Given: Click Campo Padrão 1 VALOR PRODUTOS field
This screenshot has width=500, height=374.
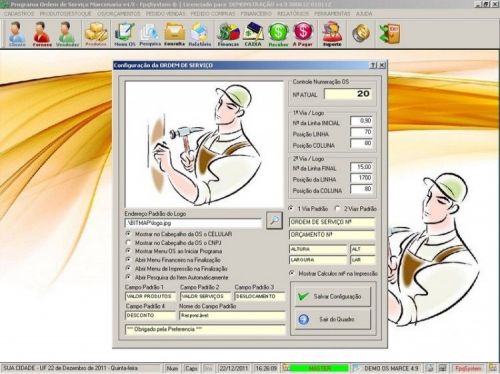Looking at the screenshot, I should pyautogui.click(x=150, y=296).
